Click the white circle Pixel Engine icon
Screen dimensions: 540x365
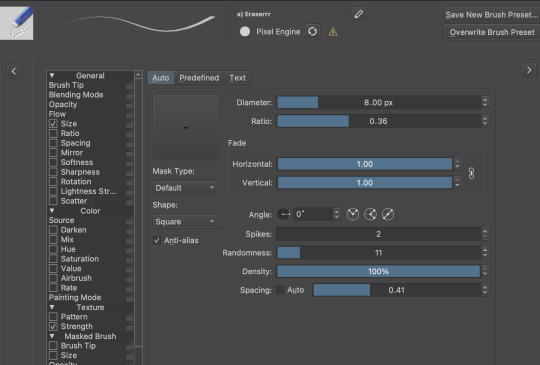245,32
